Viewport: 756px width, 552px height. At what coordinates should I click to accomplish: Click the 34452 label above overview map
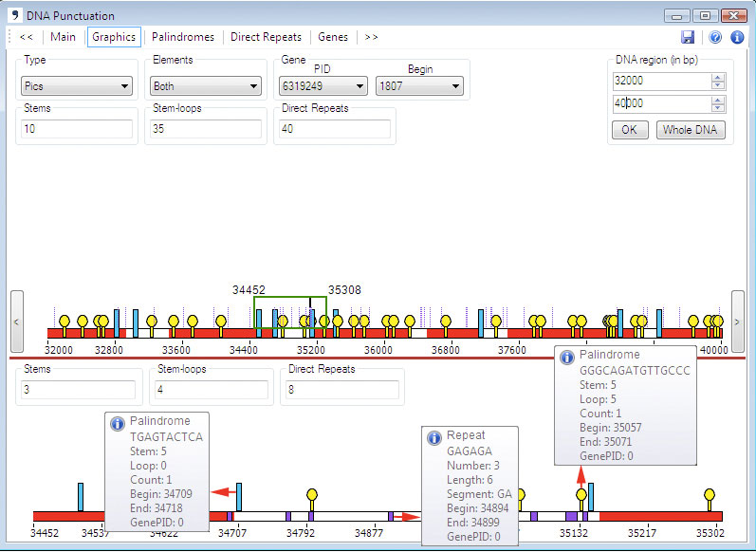click(x=249, y=289)
